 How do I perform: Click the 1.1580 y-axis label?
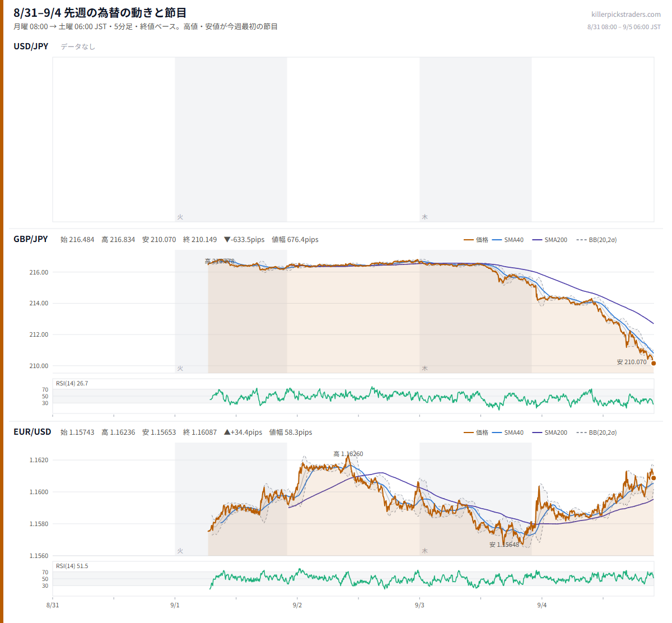(39, 524)
